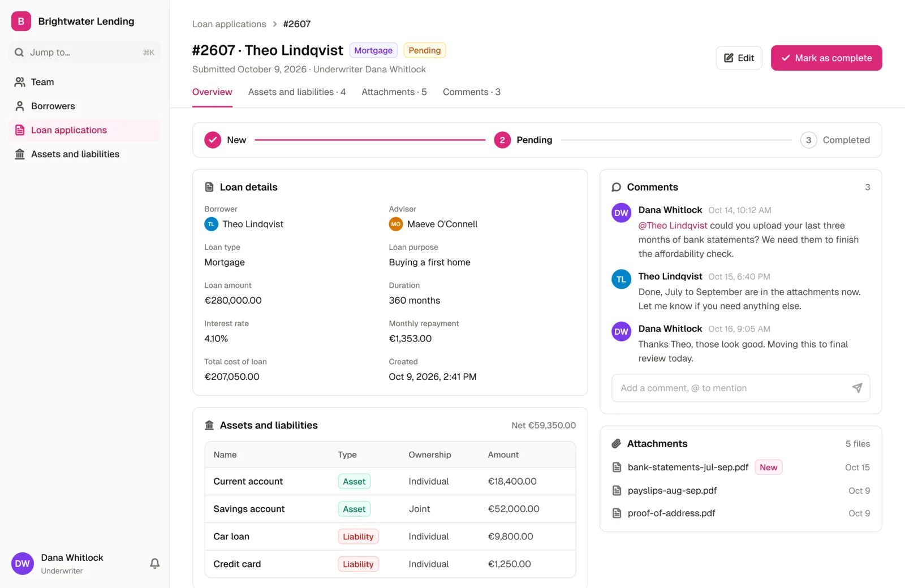This screenshot has height=588, width=905.
Task: Click the Brightwater Lending logo badge
Action: (x=21, y=21)
